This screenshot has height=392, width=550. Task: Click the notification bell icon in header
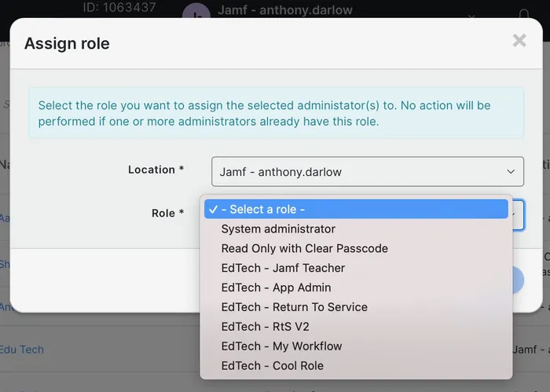click(x=524, y=14)
